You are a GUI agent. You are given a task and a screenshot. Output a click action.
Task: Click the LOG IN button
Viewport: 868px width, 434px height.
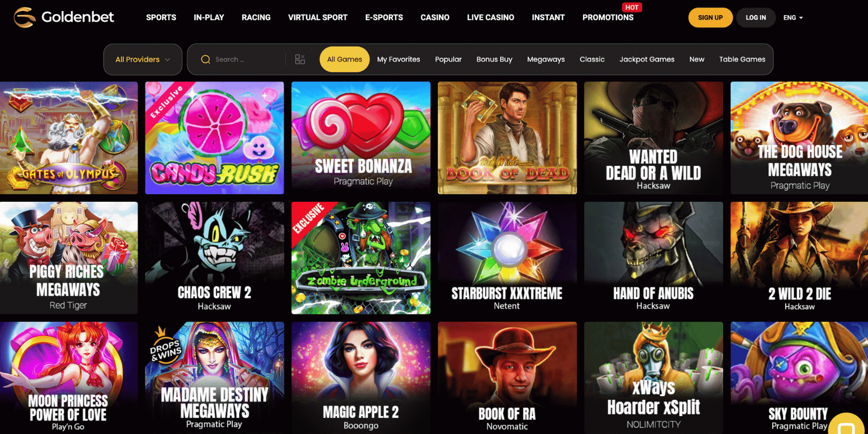coord(756,18)
